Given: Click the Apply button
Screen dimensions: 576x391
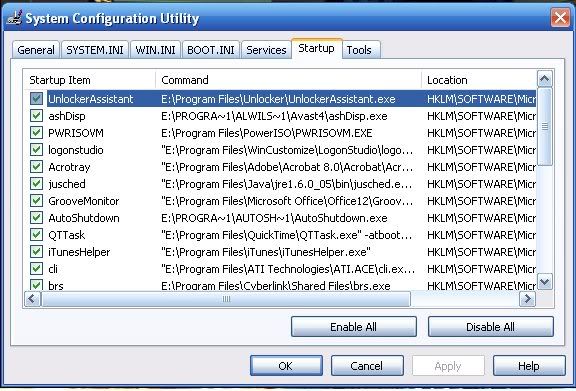Looking at the screenshot, I should (448, 366).
